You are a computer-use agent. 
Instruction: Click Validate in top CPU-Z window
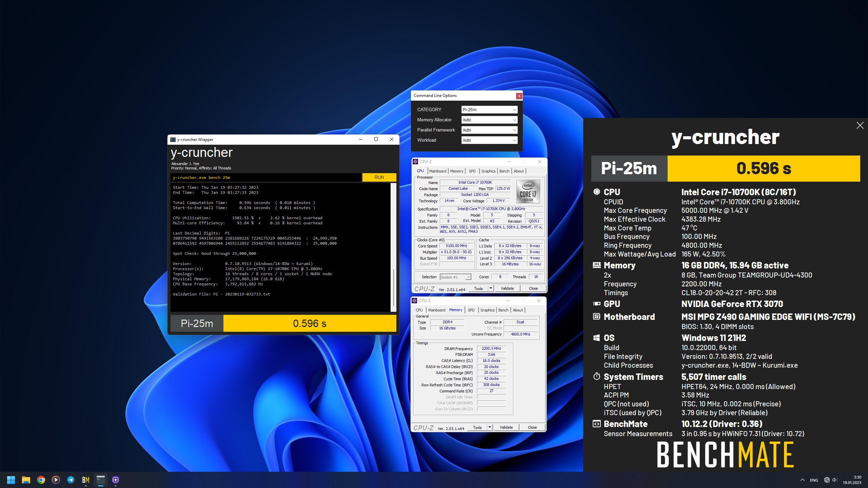(507, 288)
